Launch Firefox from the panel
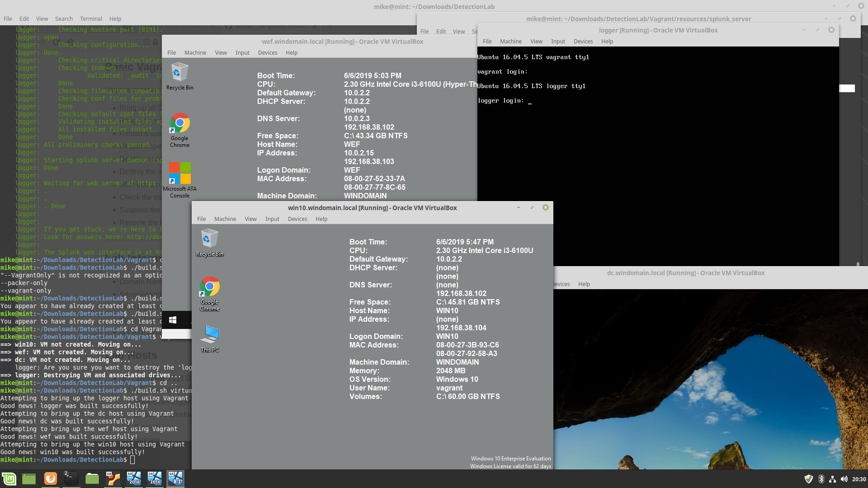 pos(51,479)
